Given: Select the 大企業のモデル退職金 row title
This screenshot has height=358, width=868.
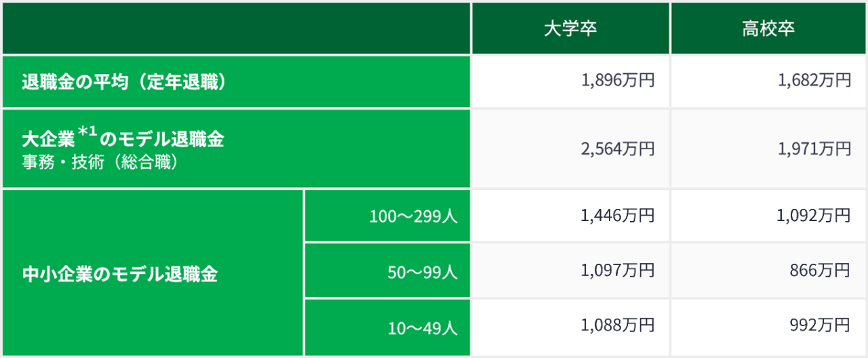Looking at the screenshot, I should point(122,139).
